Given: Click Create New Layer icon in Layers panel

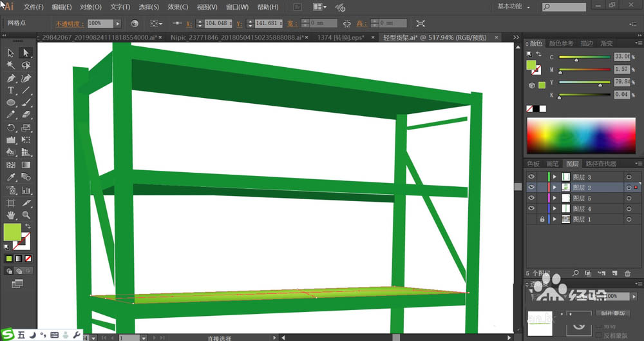Looking at the screenshot, I should click(x=614, y=273).
